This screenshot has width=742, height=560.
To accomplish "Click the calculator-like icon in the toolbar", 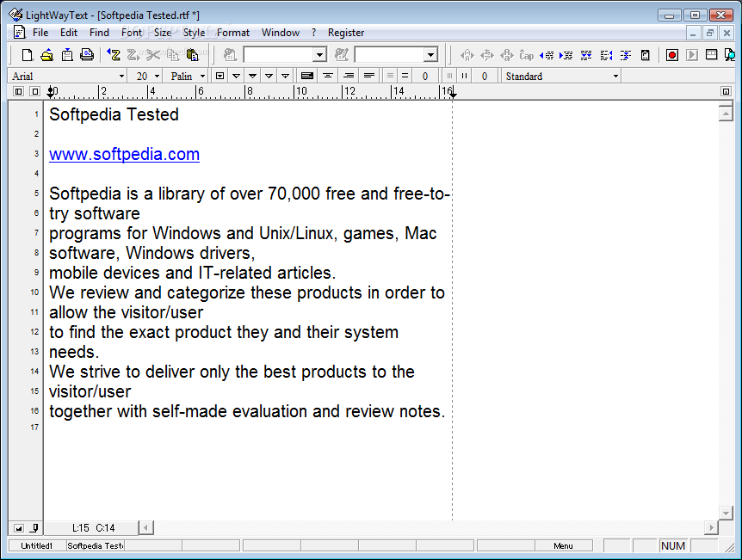I will (645, 55).
